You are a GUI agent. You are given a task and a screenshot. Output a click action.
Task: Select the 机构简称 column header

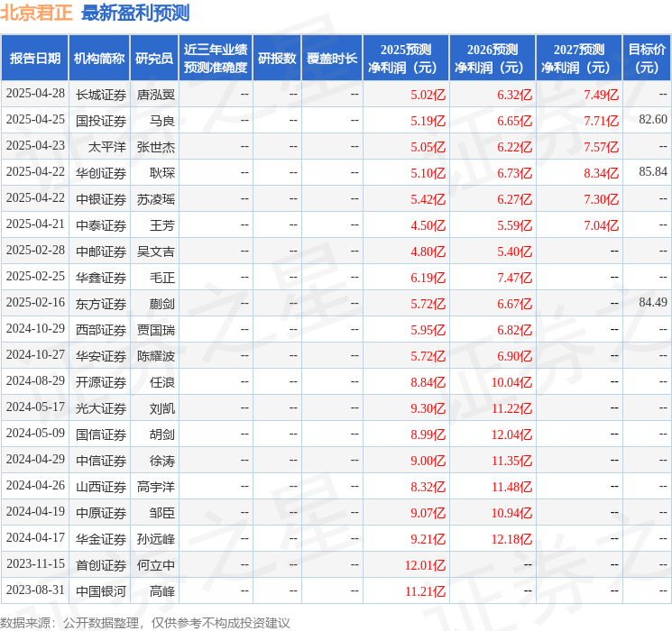coord(99,59)
